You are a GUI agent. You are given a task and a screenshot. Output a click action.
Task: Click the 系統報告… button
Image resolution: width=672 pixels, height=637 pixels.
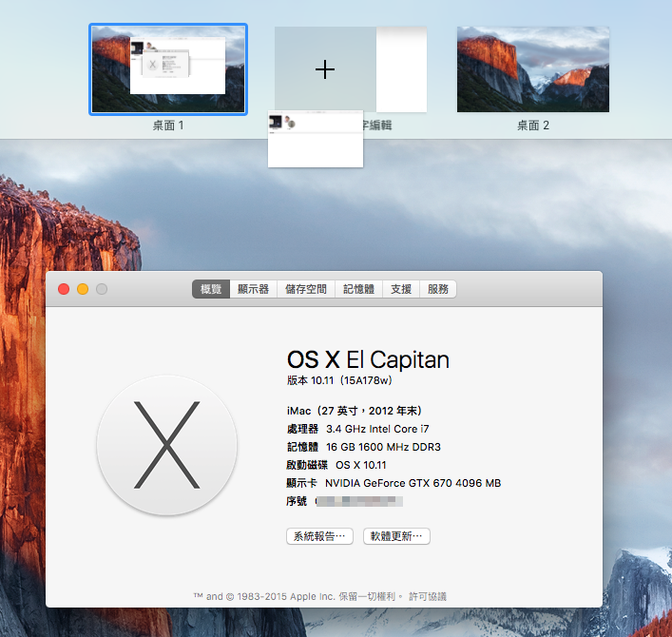319,536
